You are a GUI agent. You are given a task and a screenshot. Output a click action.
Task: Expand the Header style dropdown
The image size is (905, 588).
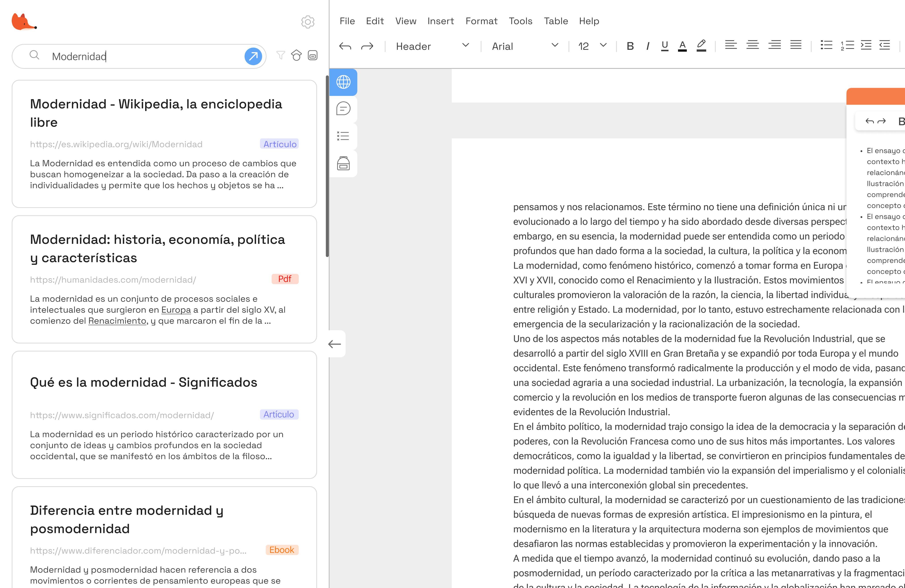432,46
